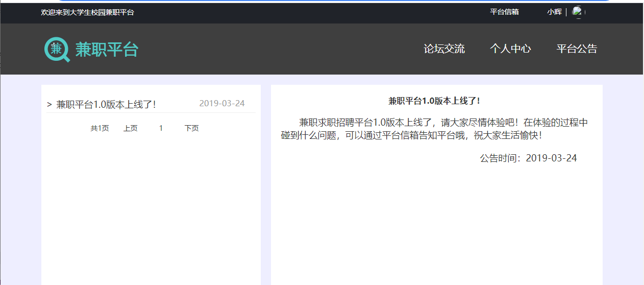The height and width of the screenshot is (285, 644).
Task: Open announcement 兼职平台1.0版本上线了! in list
Action: coord(106,104)
